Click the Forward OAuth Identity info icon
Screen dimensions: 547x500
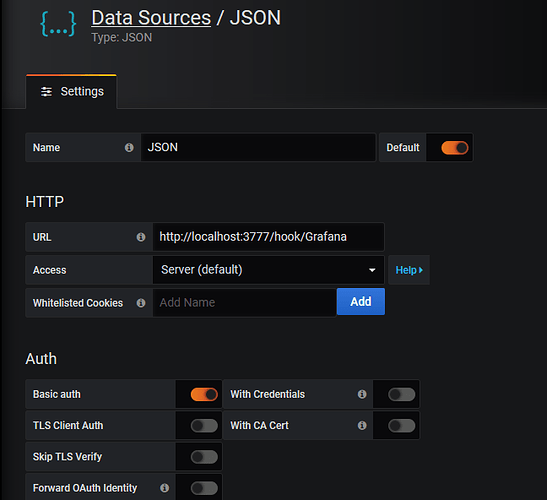(164, 488)
